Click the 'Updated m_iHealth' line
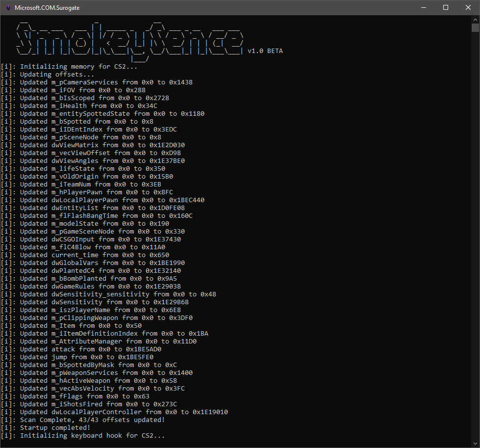Screen dimensions: 480x448 [x=79, y=105]
